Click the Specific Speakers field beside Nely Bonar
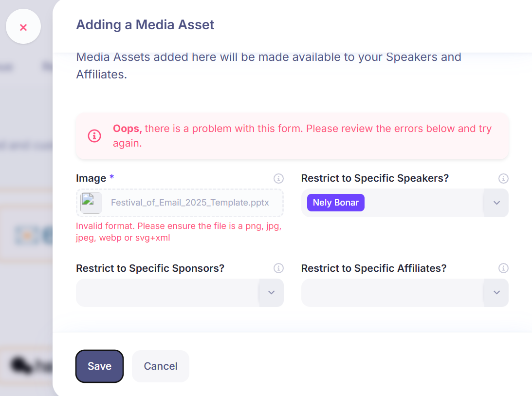The width and height of the screenshot is (532, 396). click(x=424, y=203)
